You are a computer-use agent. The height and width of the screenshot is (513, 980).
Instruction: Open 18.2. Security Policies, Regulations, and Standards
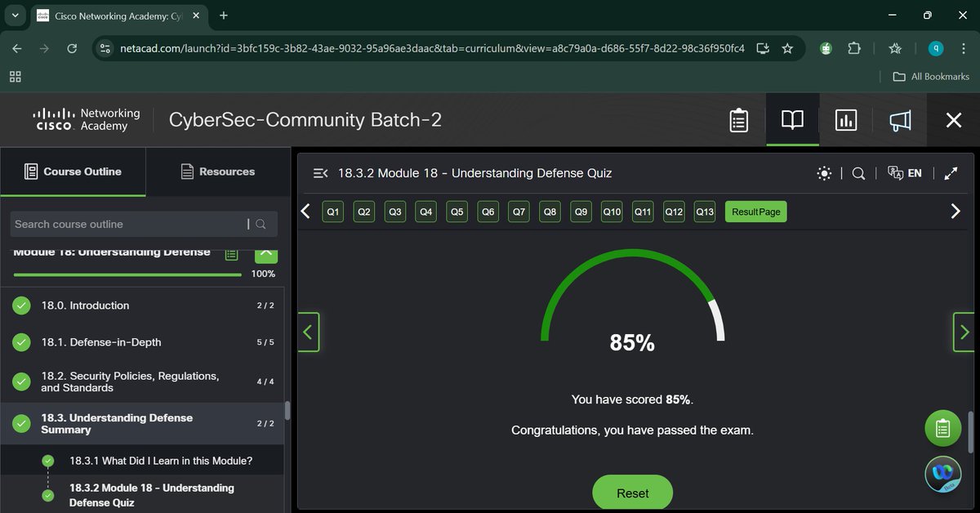(x=143, y=381)
